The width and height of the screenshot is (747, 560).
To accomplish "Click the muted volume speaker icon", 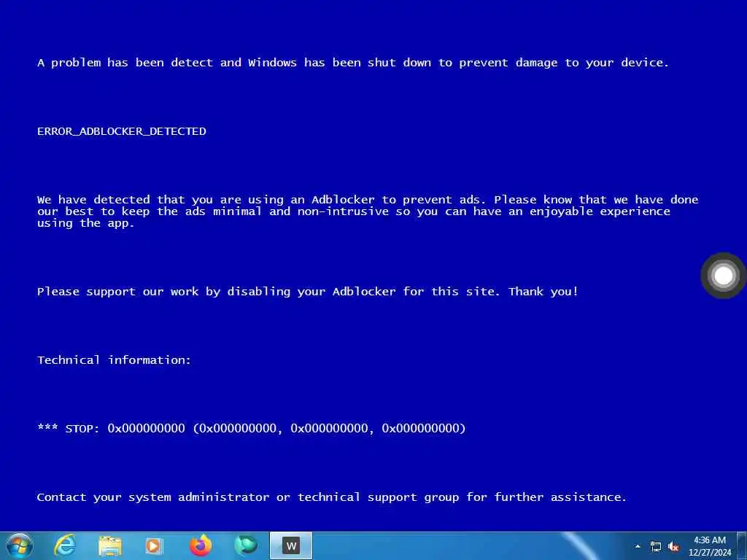I will coord(673,547).
